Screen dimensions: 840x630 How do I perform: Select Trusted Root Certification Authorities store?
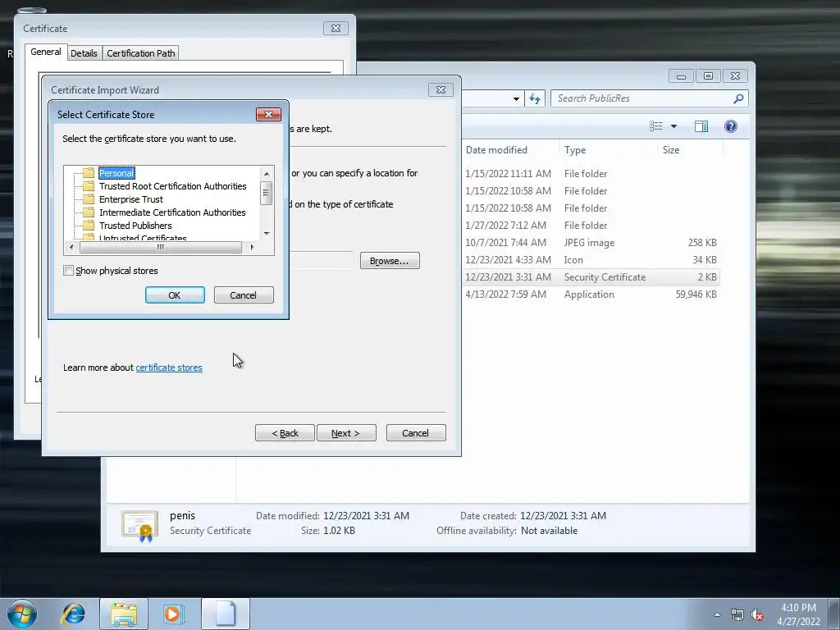[x=172, y=186]
